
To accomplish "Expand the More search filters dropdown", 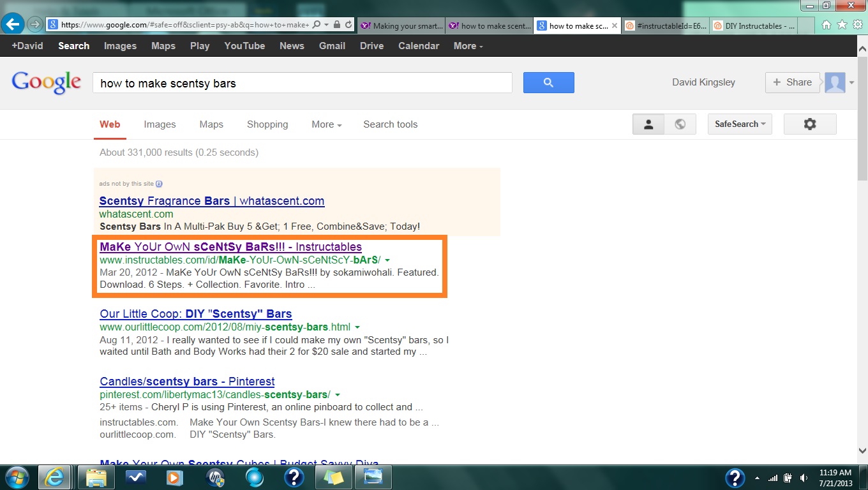I will [326, 124].
